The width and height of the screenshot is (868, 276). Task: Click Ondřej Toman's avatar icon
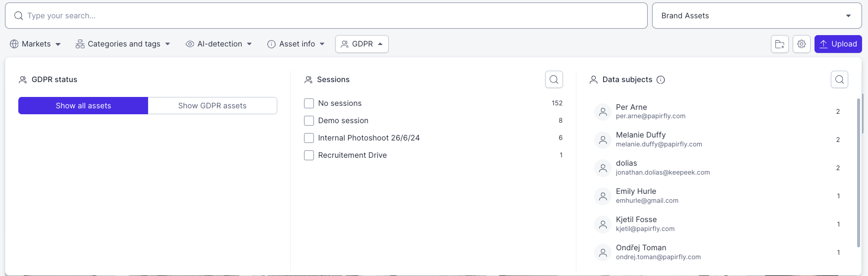coord(603,253)
